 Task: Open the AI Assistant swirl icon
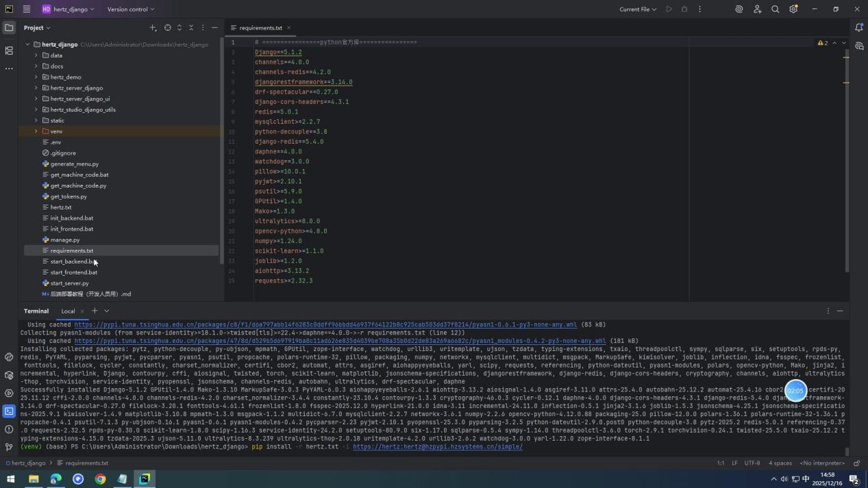tap(739, 9)
